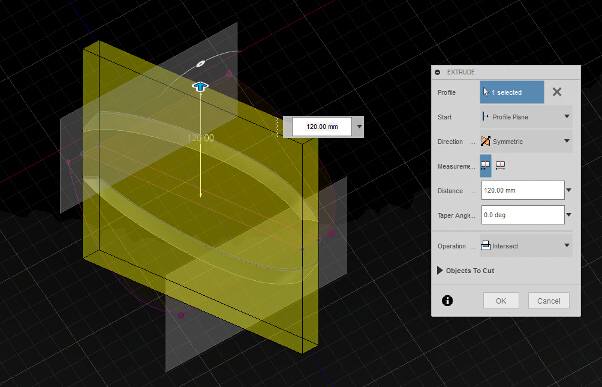The width and height of the screenshot is (602, 387).
Task: Open the Taper Angle dropdown arrow
Action: click(569, 215)
